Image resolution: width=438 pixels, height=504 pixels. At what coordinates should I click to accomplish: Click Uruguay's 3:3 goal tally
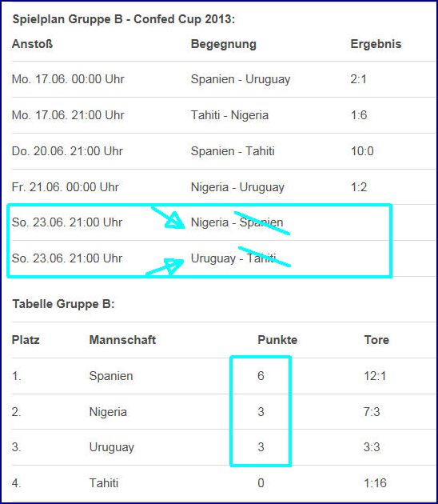coord(372,447)
